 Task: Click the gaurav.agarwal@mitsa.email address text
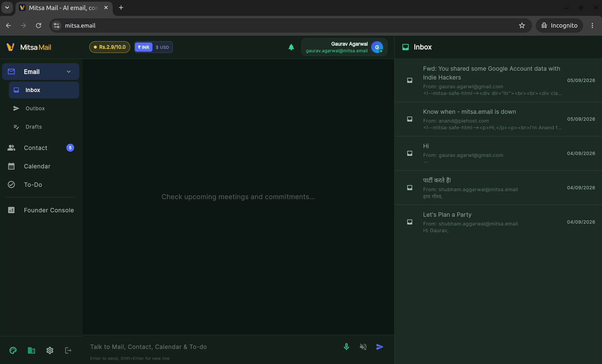click(x=337, y=51)
